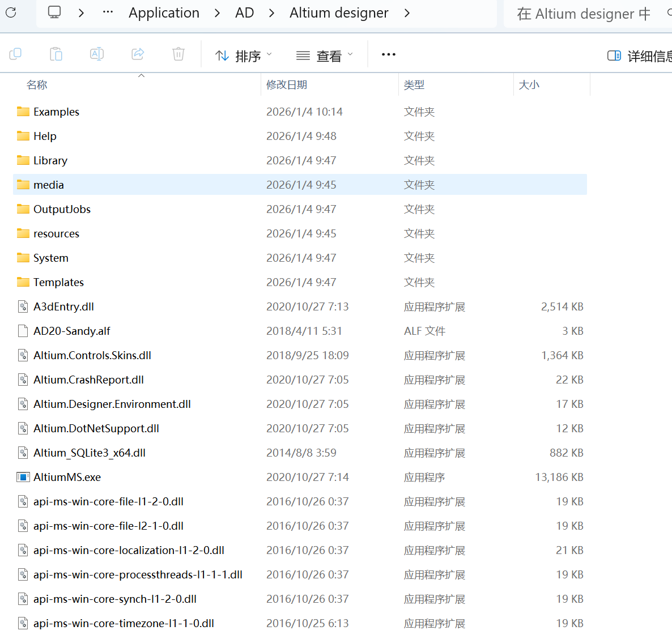Click the date 2014/8/8 3:59 of Altium_SQLite3_x64.dll
672x639 pixels.
point(301,453)
